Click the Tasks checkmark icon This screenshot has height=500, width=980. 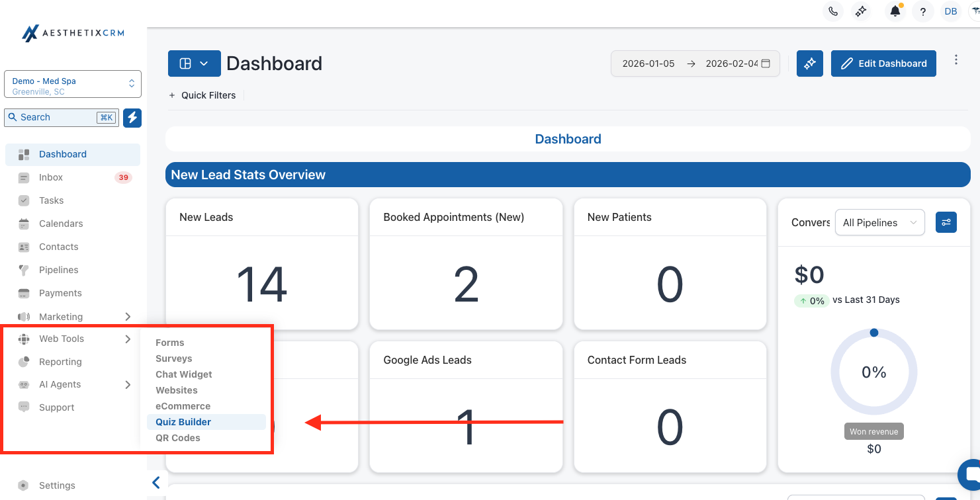tap(24, 200)
